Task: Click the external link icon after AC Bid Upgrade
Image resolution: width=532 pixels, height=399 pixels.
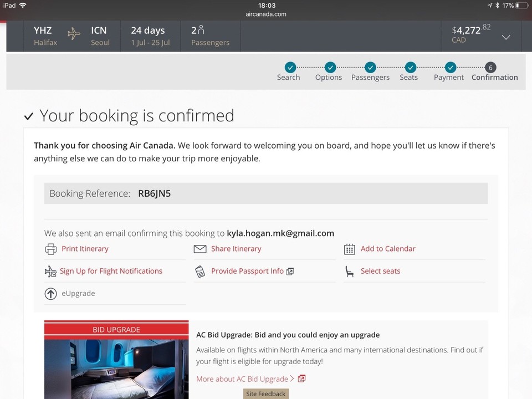Action: pos(301,378)
